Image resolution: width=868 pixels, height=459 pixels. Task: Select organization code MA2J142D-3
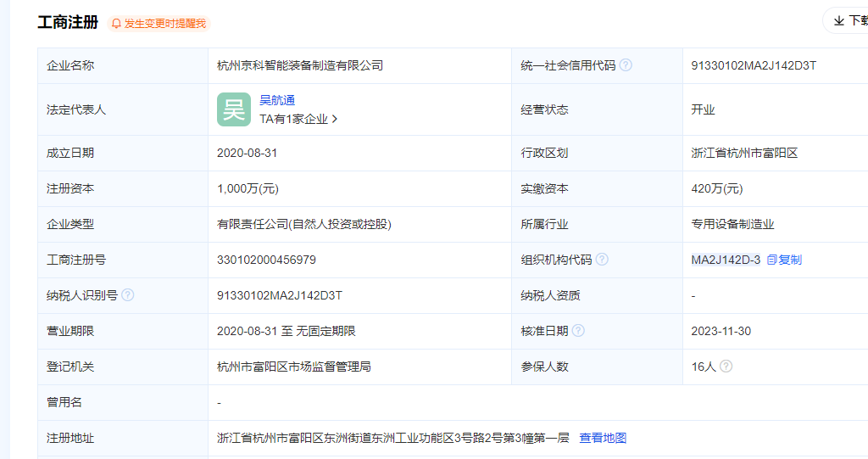tap(726, 260)
